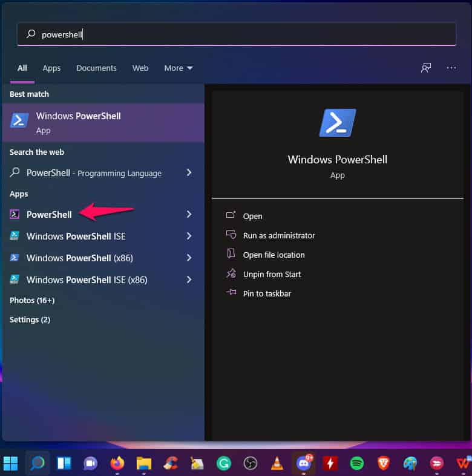This screenshot has height=476, width=472.
Task: Click the feedback icon in search header
Action: click(426, 68)
